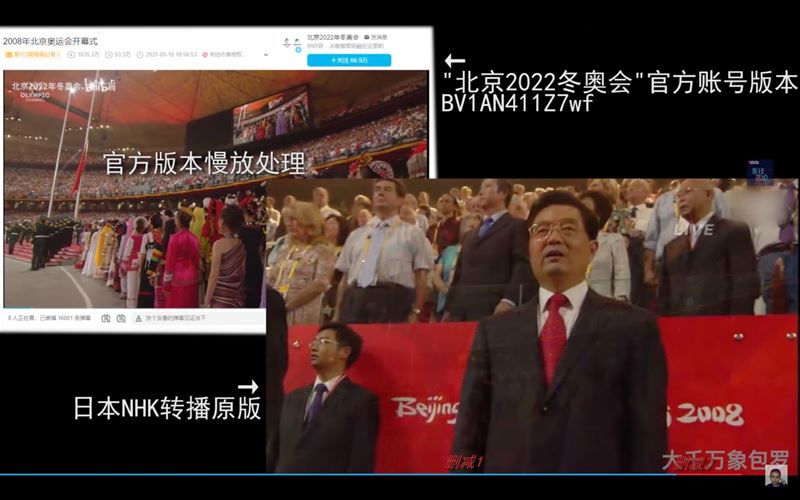Expand the video description chevron

pyautogui.click(x=266, y=55)
